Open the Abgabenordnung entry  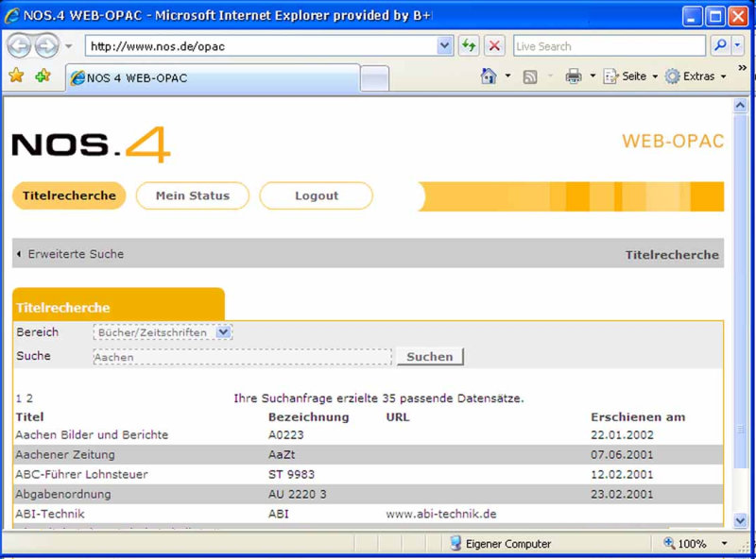point(63,494)
